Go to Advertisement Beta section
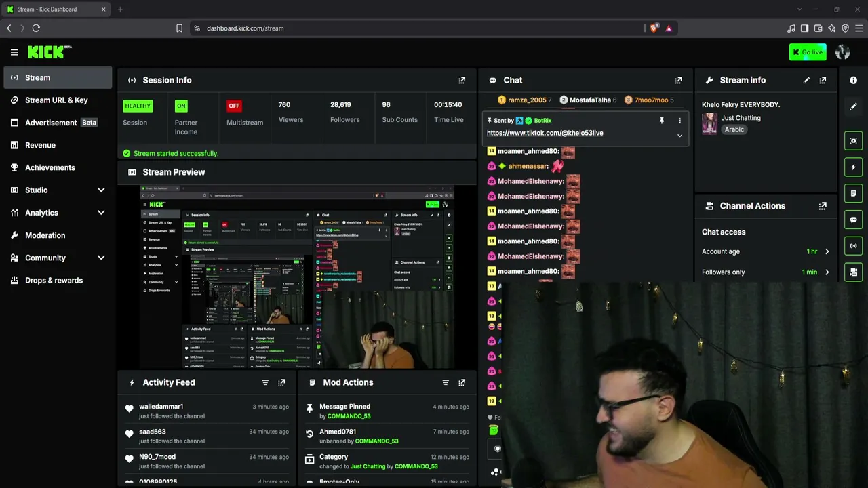This screenshot has width=868, height=488. pos(58,123)
